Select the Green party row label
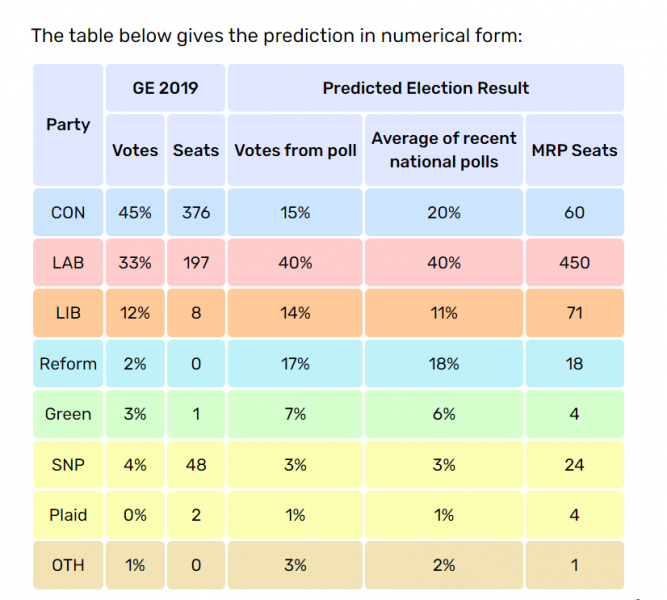 [68, 414]
